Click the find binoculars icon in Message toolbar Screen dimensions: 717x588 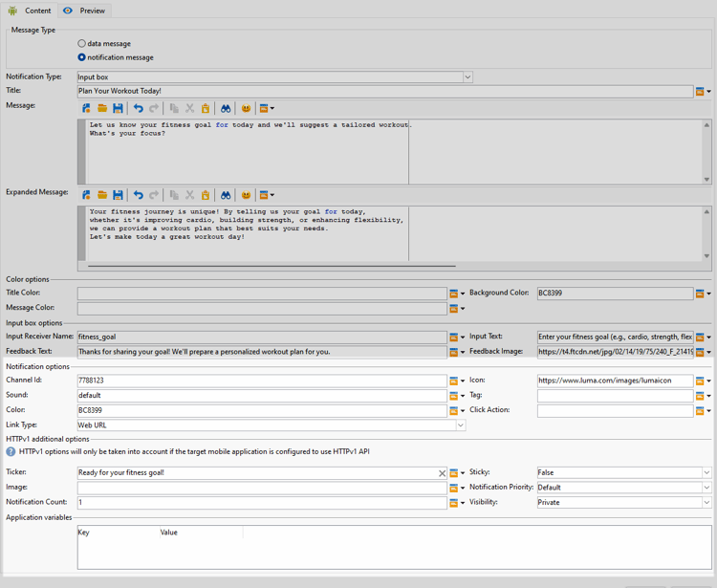point(226,108)
